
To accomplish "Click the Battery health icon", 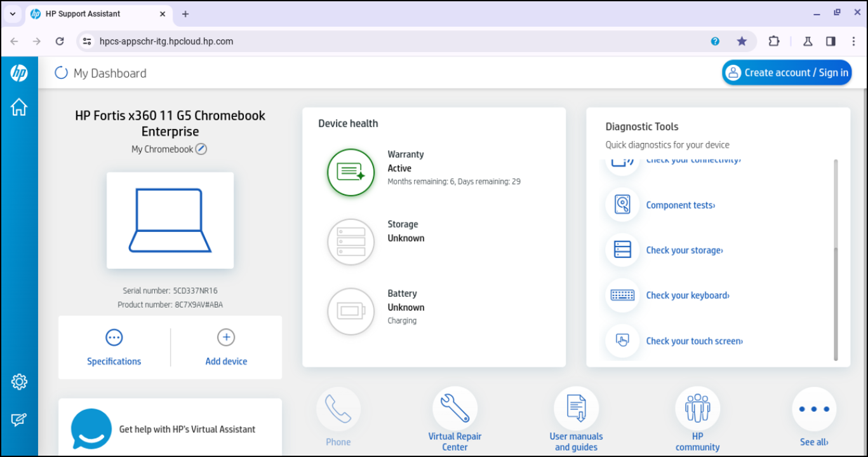I will 351,312.
